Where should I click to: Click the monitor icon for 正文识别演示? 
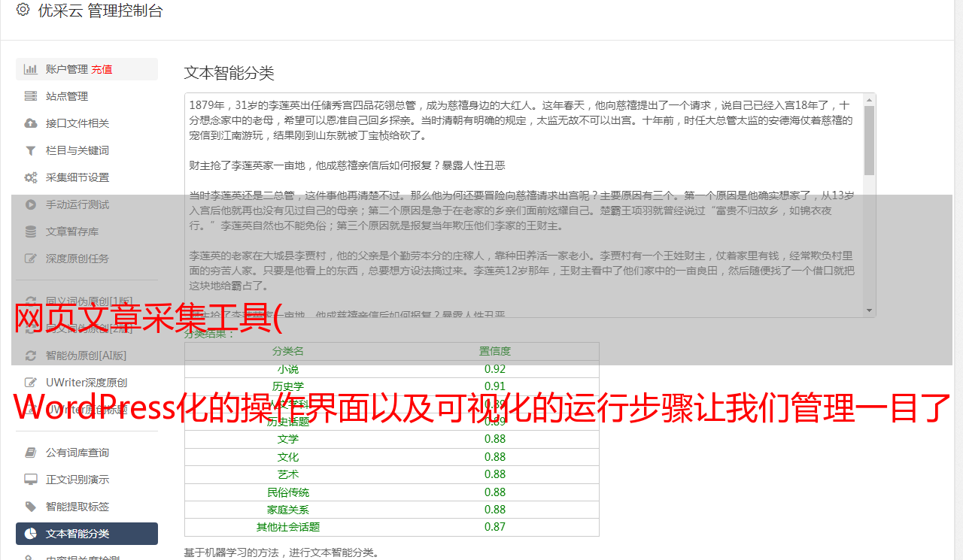tap(31, 480)
